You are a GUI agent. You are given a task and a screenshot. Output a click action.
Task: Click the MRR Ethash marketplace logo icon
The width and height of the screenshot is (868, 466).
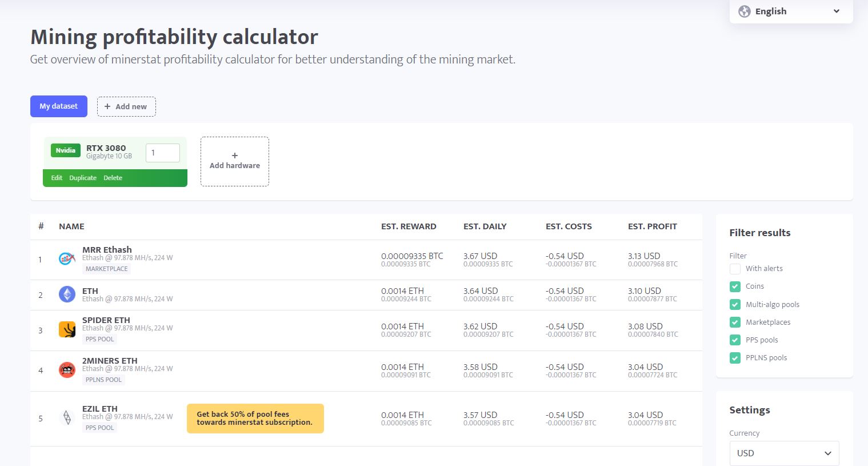tap(67, 259)
